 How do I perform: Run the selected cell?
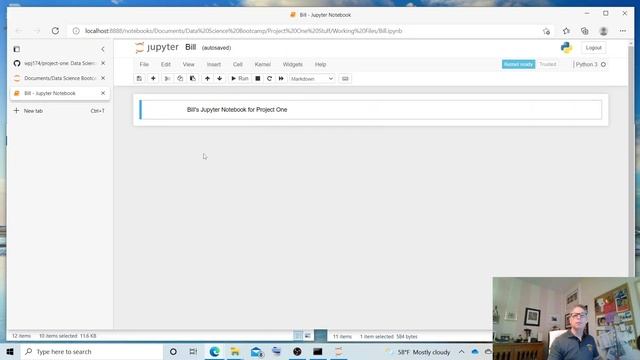[x=240, y=78]
